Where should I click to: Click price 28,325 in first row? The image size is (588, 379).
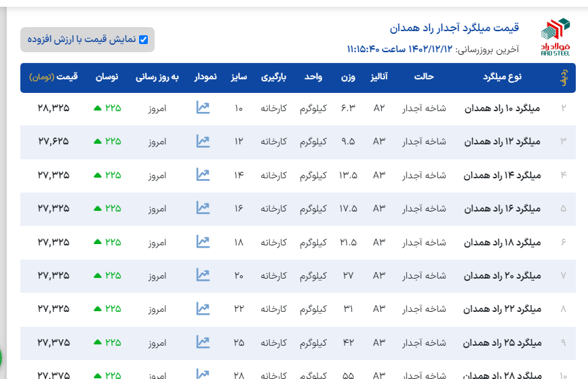[54, 108]
